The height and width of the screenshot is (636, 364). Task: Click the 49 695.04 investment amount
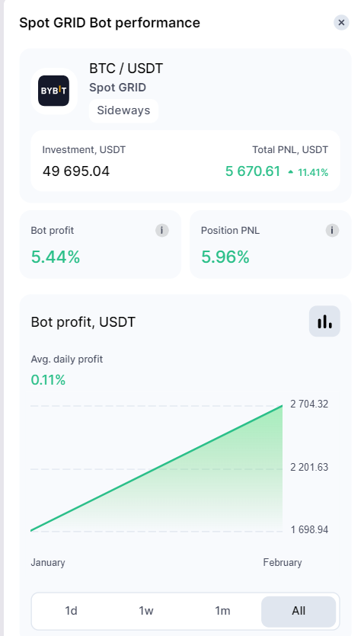[76, 171]
